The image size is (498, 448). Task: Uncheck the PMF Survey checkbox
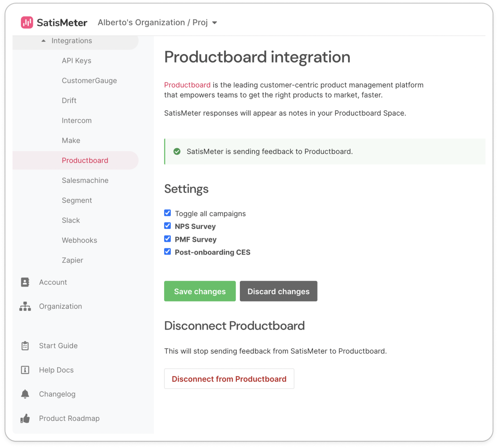[x=167, y=239]
